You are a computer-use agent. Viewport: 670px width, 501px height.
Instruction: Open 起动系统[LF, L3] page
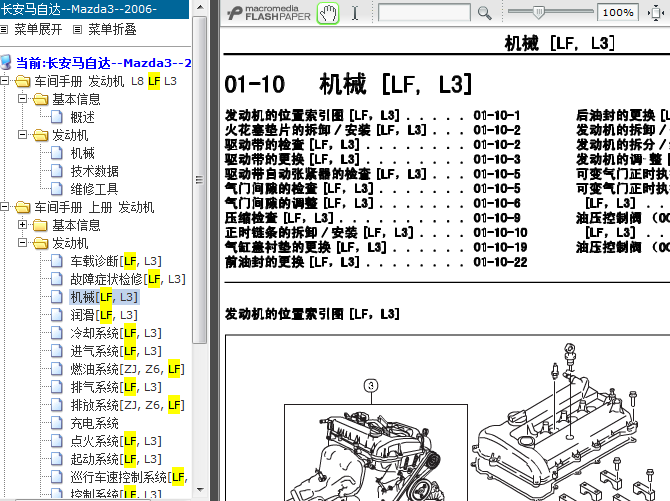[116, 459]
